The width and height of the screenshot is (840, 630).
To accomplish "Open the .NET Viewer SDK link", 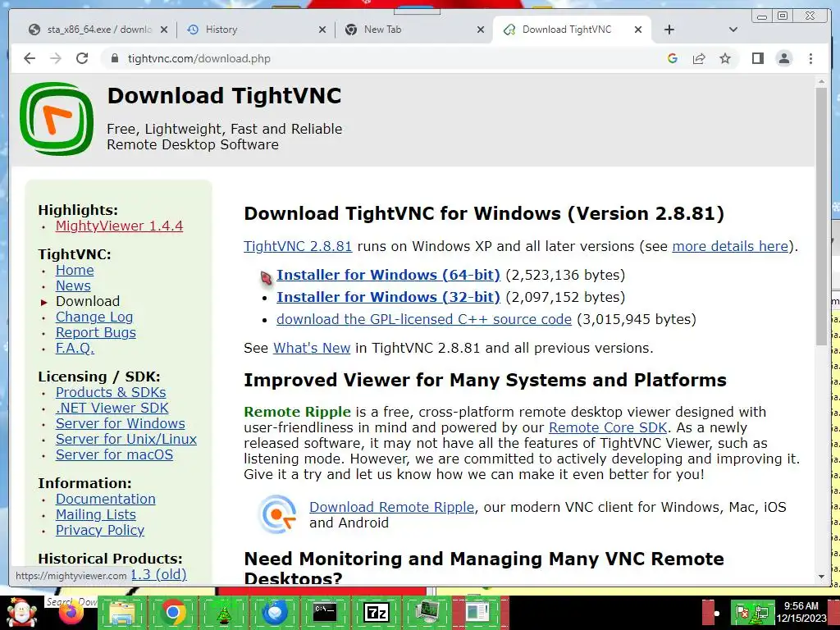I will (112, 409).
